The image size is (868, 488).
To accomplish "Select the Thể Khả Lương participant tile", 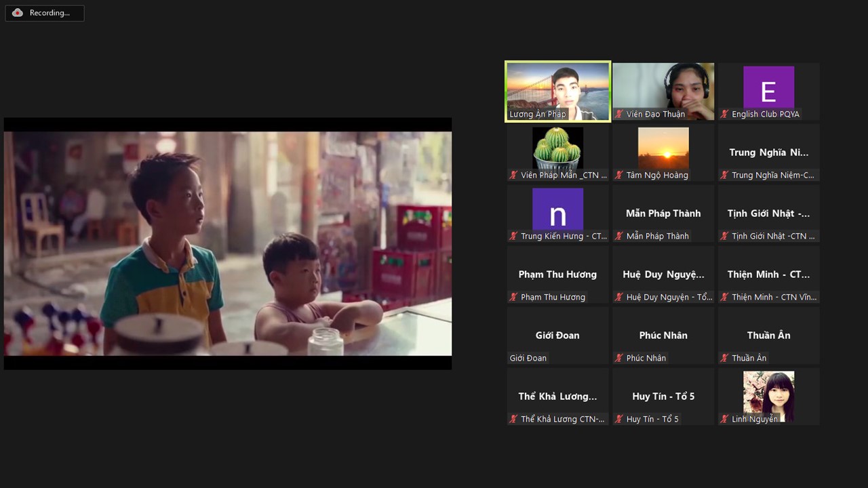I will click(557, 396).
